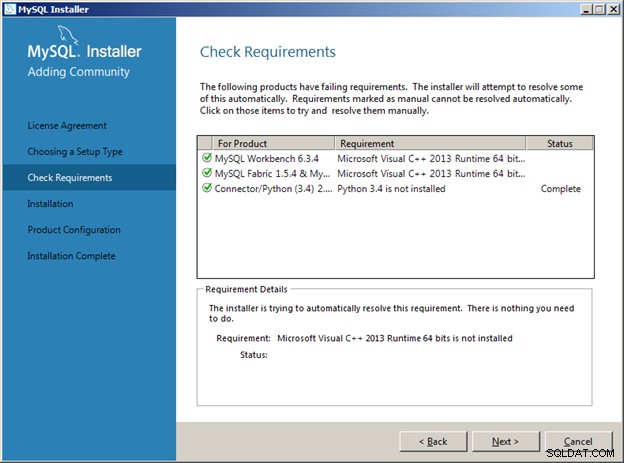Image resolution: width=624 pixels, height=463 pixels.
Task: Click Workbench's Visual C++ 2013 Runtime requirement
Action: tap(431, 158)
